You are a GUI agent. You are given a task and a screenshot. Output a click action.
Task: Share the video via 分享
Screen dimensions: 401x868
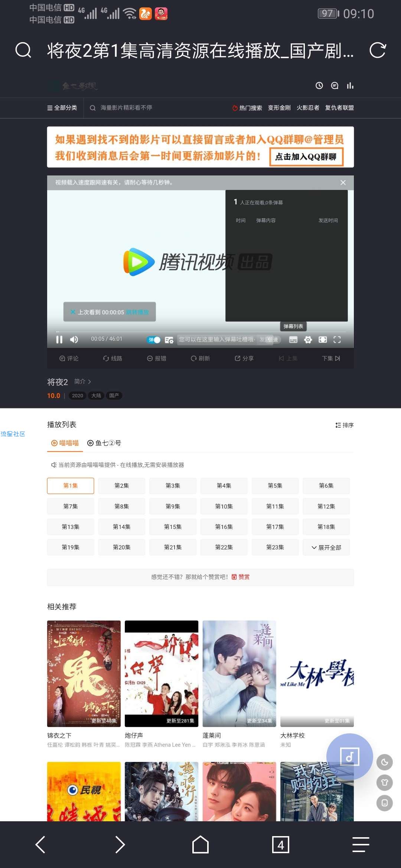tap(244, 358)
